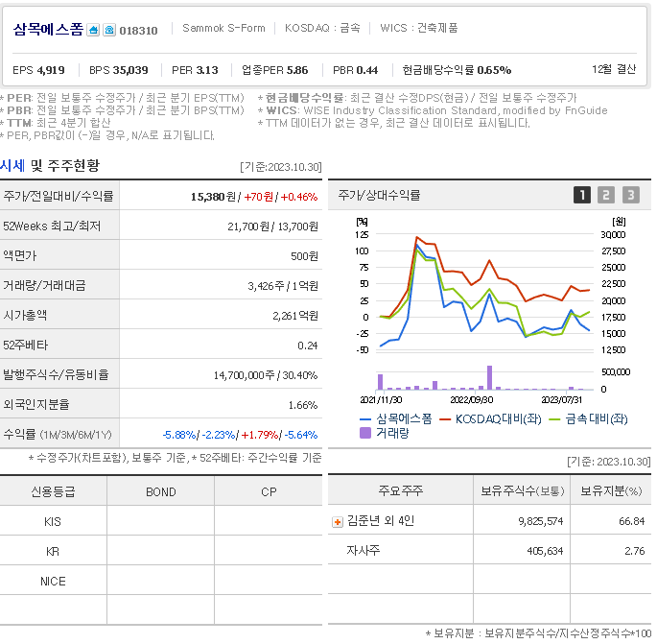Click the stock price line chart
657x644 pixels.
[484, 292]
